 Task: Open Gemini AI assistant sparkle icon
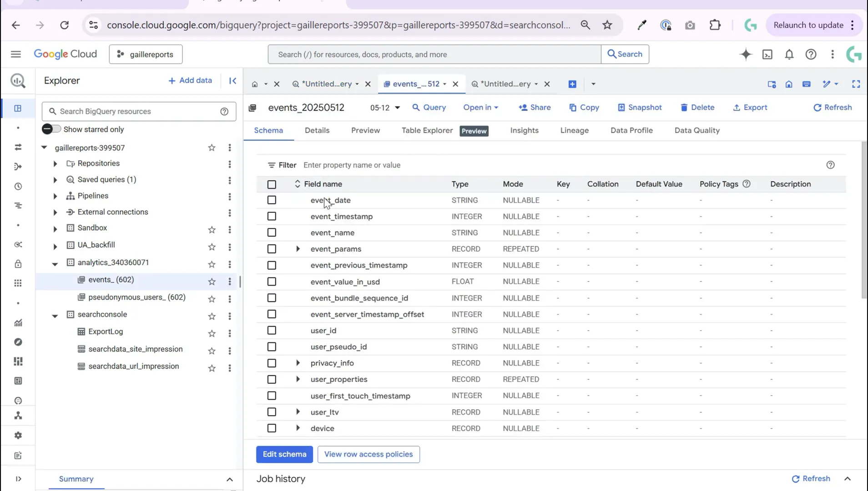(746, 54)
